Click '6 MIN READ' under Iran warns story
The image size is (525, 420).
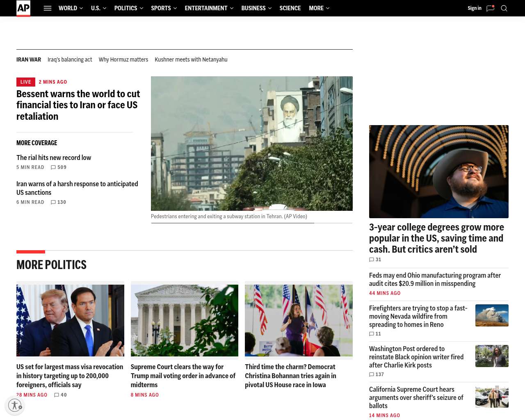tap(30, 202)
